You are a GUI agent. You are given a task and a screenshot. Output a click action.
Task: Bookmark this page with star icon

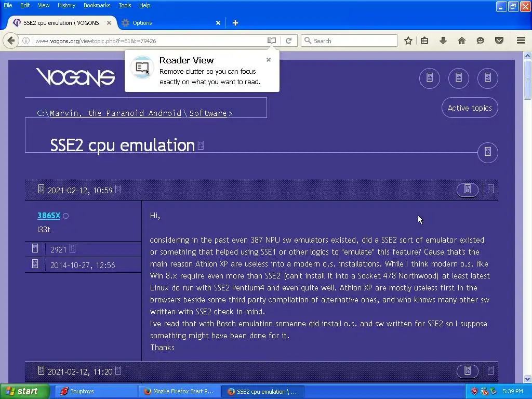click(x=408, y=41)
